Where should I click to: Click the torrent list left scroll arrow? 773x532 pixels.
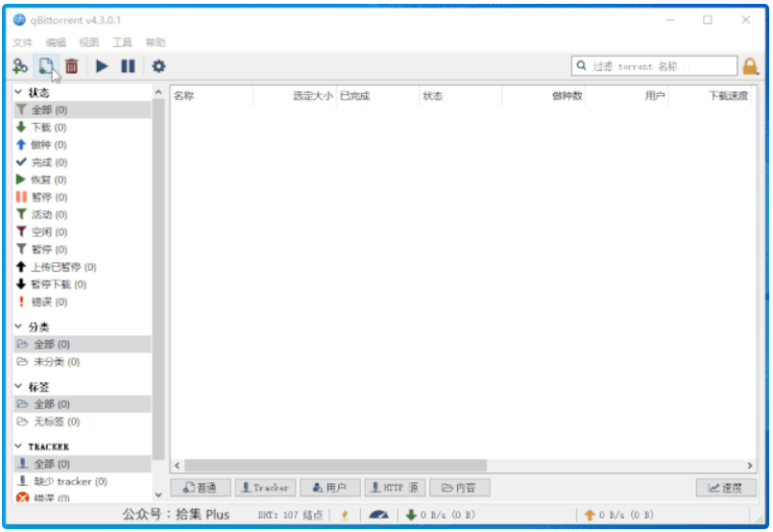(178, 466)
